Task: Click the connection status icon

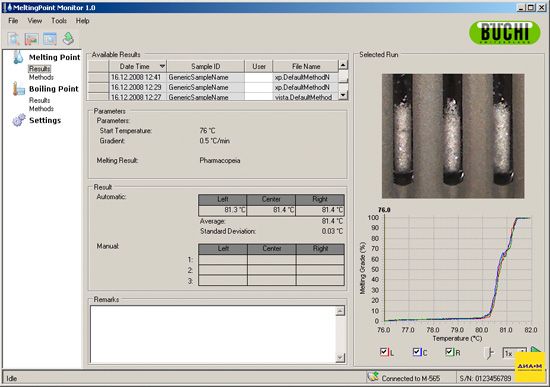Action: pyautogui.click(x=373, y=377)
